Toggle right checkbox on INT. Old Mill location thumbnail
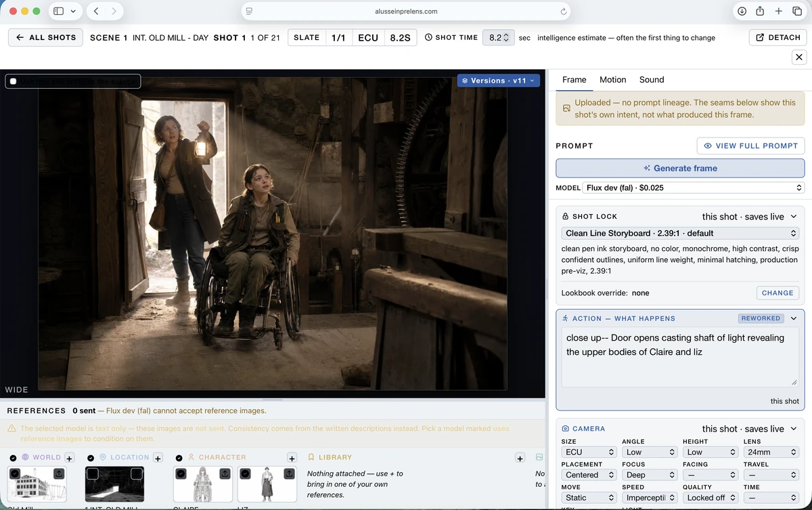The image size is (812, 510). (137, 473)
